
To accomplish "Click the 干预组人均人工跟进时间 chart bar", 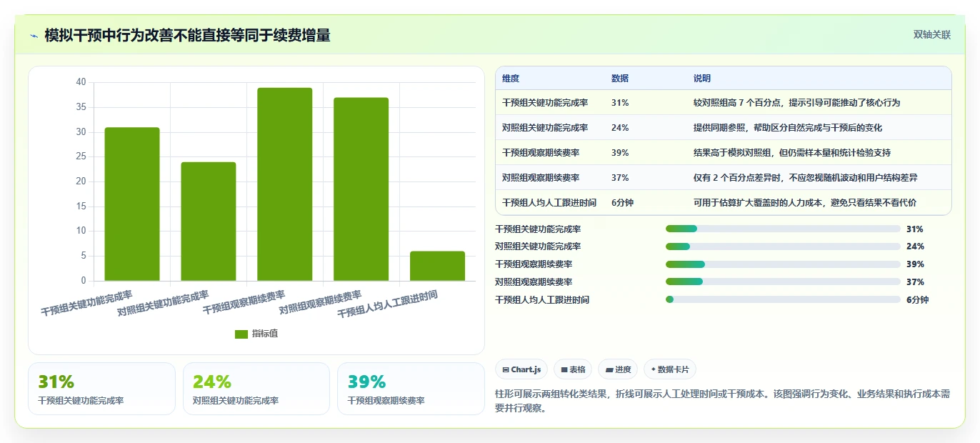I will pos(437,266).
